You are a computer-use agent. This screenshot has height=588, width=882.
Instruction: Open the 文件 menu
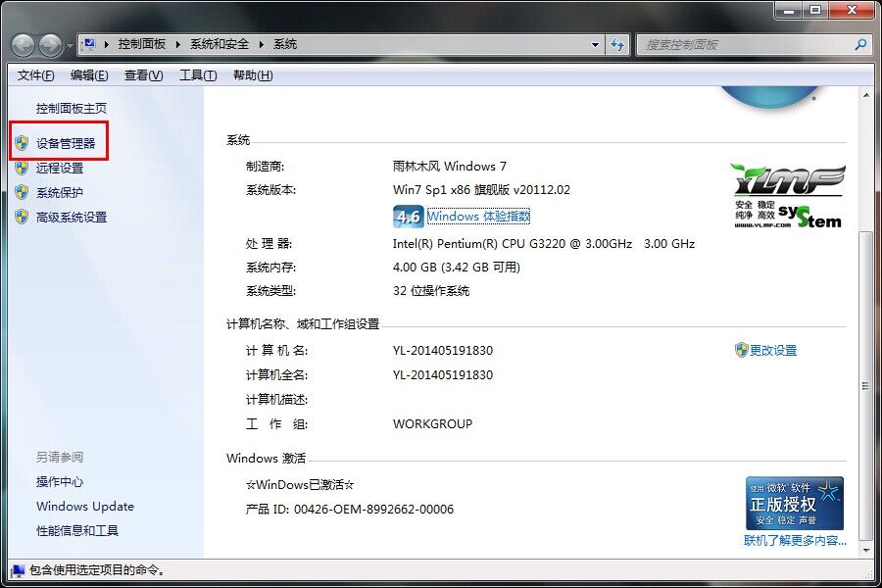coord(34,74)
